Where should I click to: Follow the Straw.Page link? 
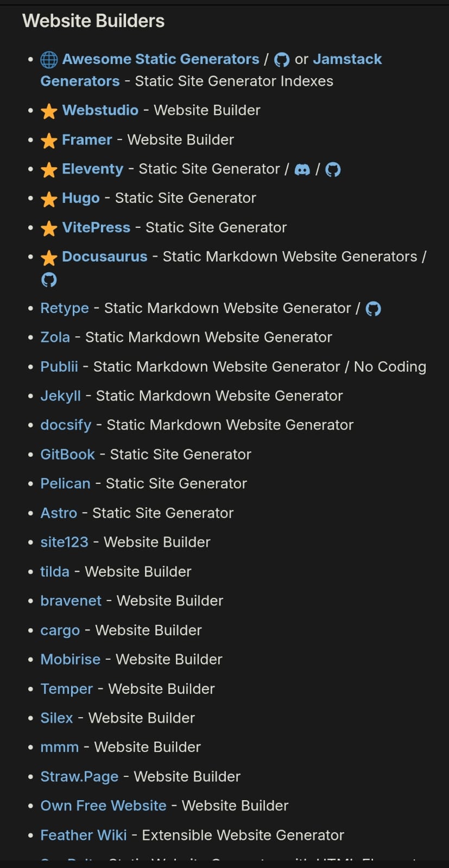pos(79,777)
